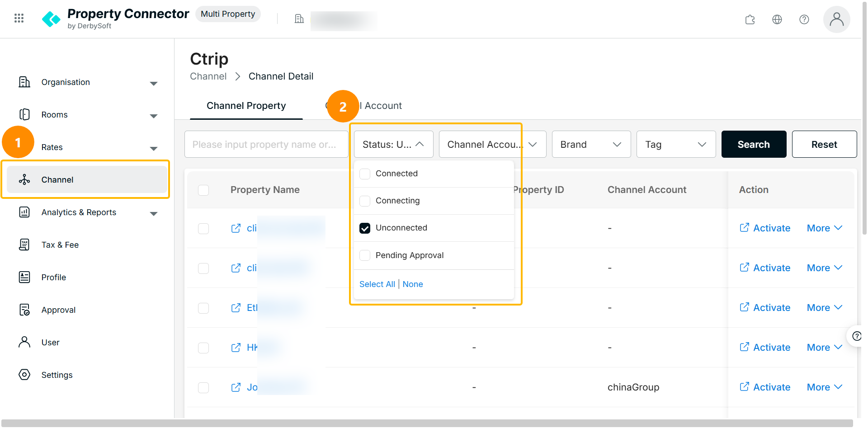Image resolution: width=868 pixels, height=428 pixels.
Task: Focus the property name search field
Action: pos(266,144)
